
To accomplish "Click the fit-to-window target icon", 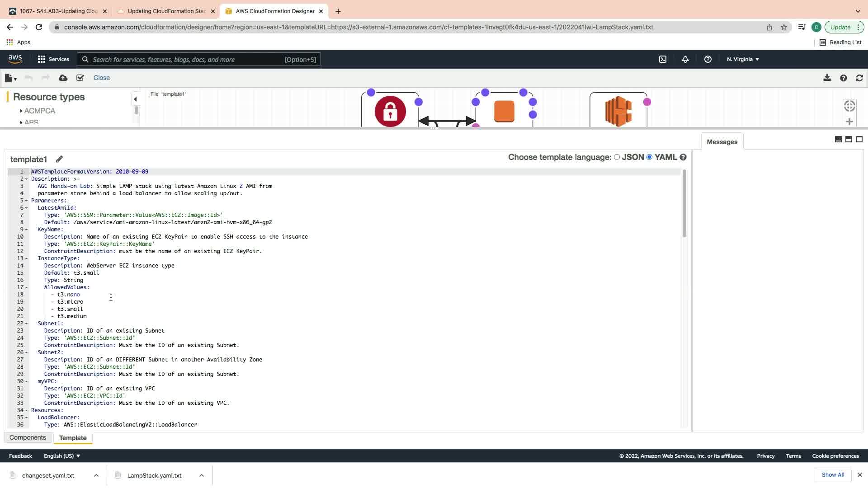I will (849, 106).
